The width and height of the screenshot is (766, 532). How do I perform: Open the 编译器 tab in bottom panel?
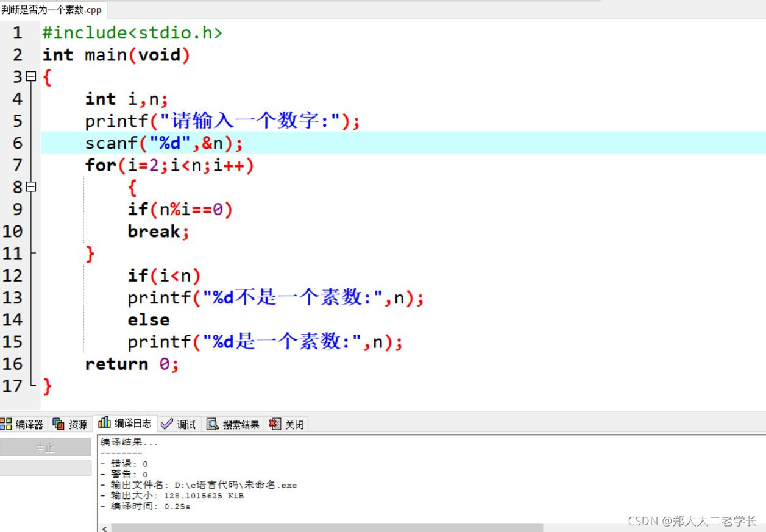pos(23,424)
